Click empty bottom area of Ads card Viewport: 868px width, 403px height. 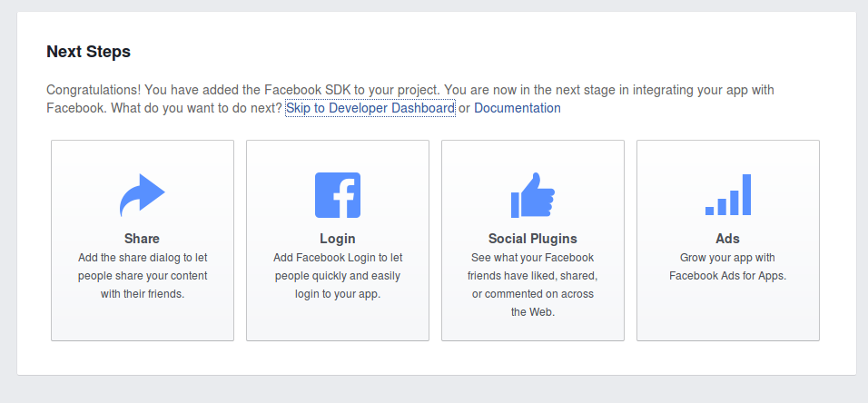click(728, 313)
